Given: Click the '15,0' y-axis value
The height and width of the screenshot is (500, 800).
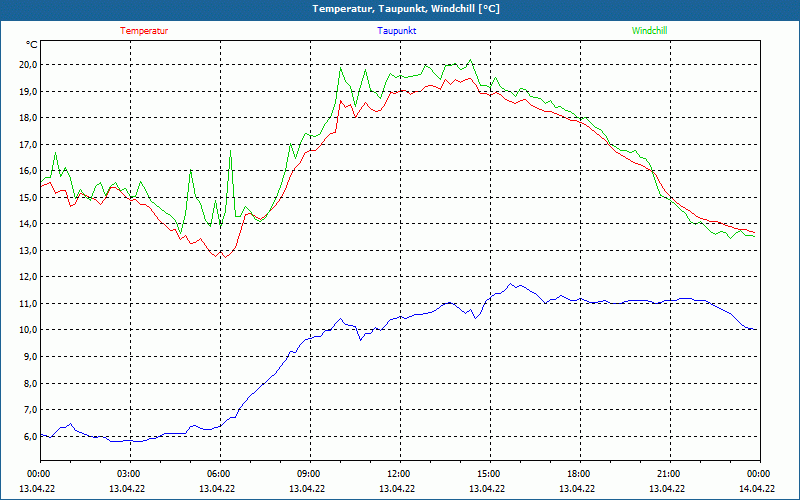Looking at the screenshot, I should click(29, 197).
